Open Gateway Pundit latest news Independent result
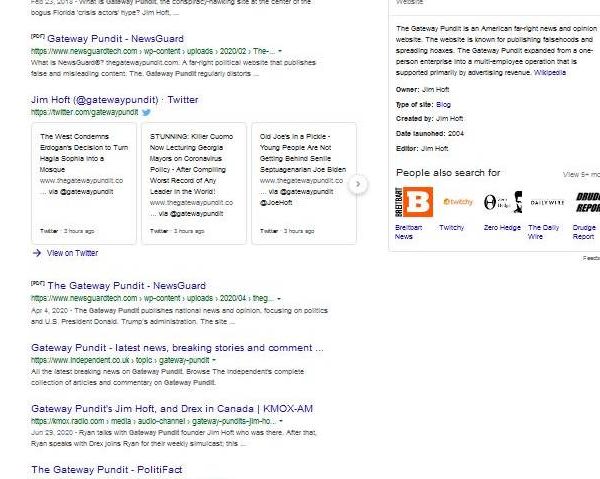 177,348
